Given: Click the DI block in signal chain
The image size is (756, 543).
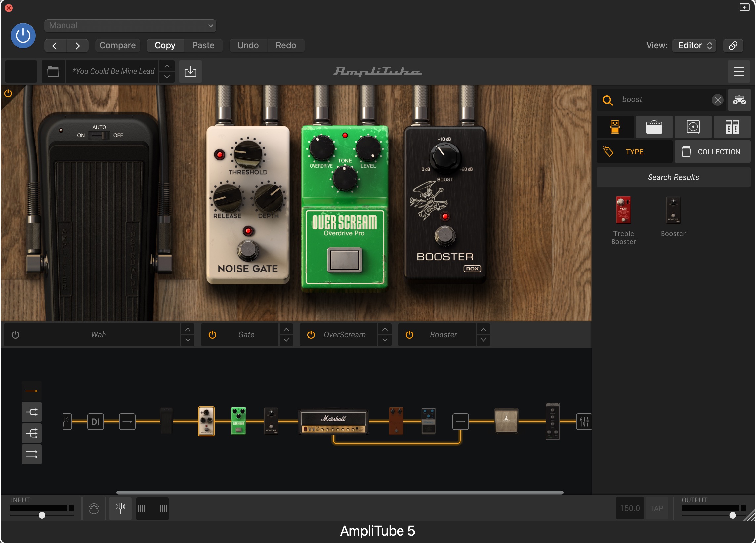Looking at the screenshot, I should click(96, 422).
